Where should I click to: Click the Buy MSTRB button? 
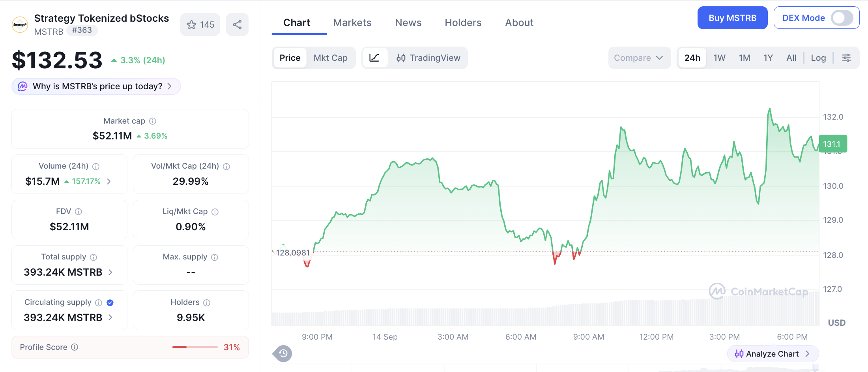[x=732, y=18]
